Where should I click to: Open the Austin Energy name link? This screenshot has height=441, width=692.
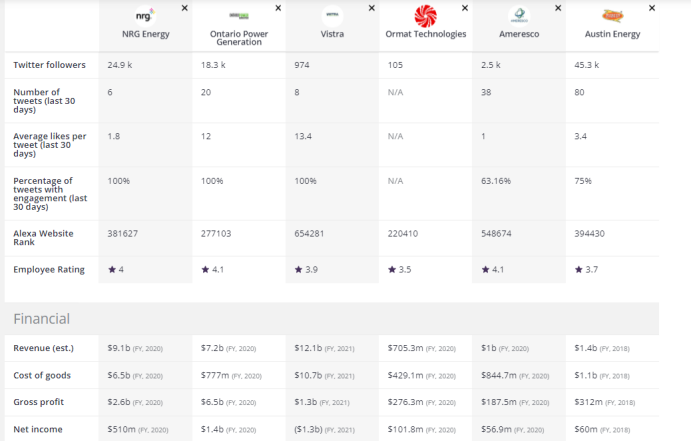[612, 34]
